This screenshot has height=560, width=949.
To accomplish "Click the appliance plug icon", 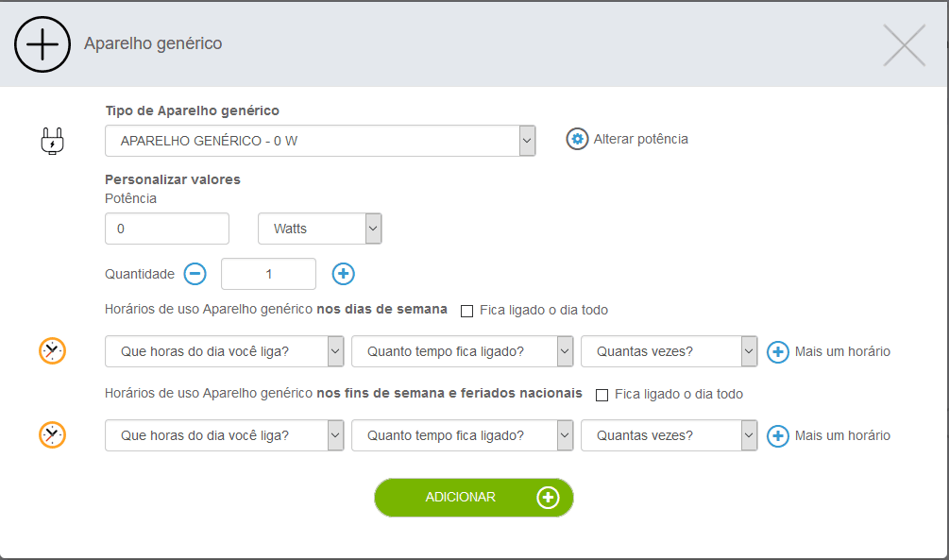I will coord(52,140).
